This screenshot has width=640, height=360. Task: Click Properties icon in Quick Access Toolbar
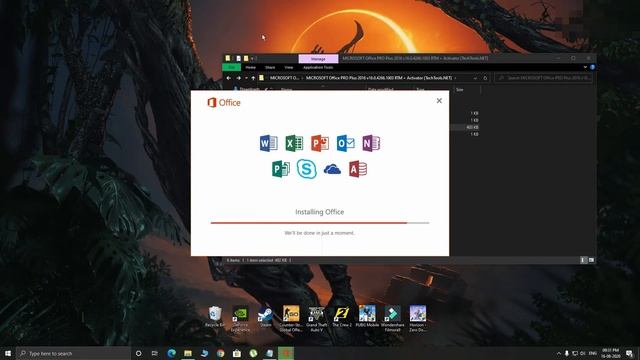pos(238,58)
